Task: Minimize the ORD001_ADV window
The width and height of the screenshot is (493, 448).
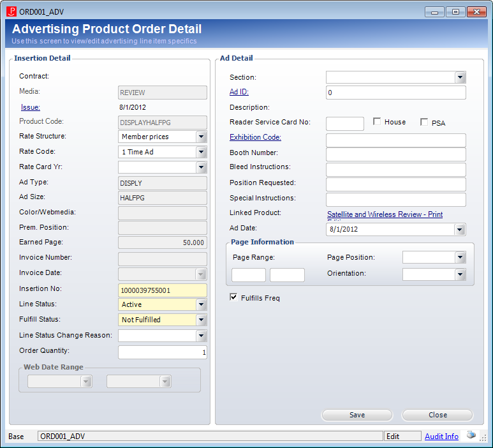Action: pyautogui.click(x=434, y=12)
